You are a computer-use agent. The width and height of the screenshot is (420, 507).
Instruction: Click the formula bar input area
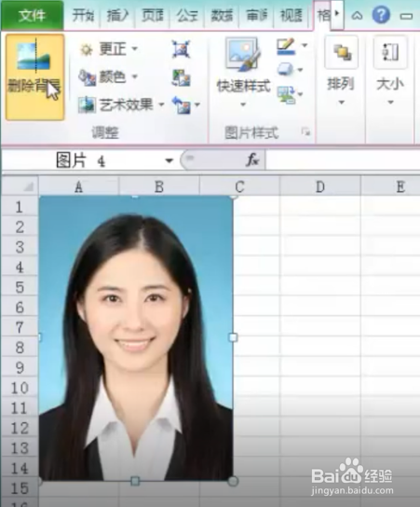click(343, 160)
